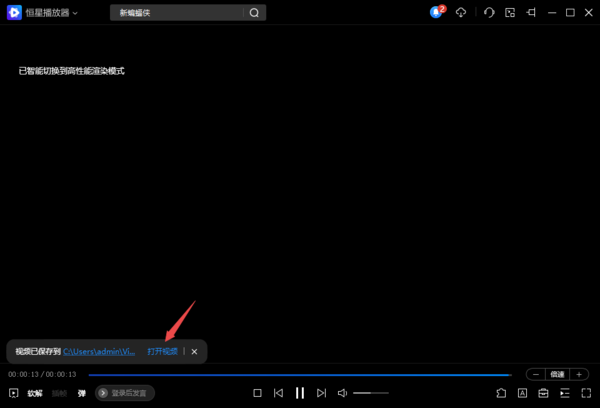Open the notification bell with badge 2
Image resolution: width=600 pixels, height=408 pixels.
pyautogui.click(x=437, y=12)
